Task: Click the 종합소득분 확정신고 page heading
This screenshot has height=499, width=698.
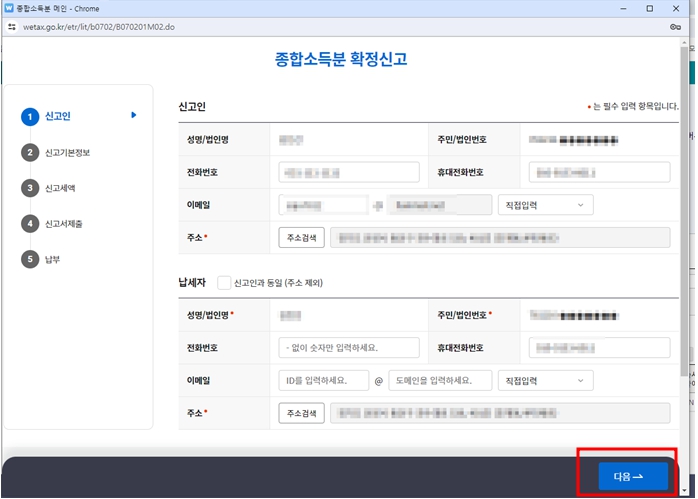Action: (x=341, y=59)
